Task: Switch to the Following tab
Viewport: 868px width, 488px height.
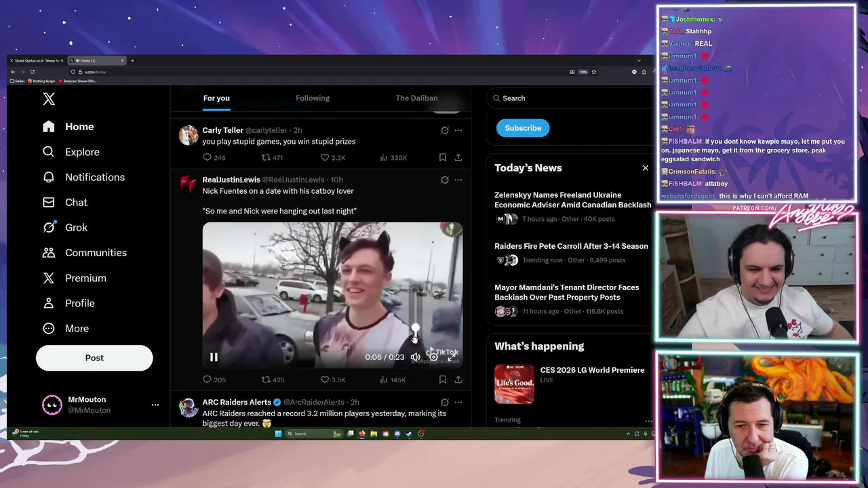Action: [313, 98]
